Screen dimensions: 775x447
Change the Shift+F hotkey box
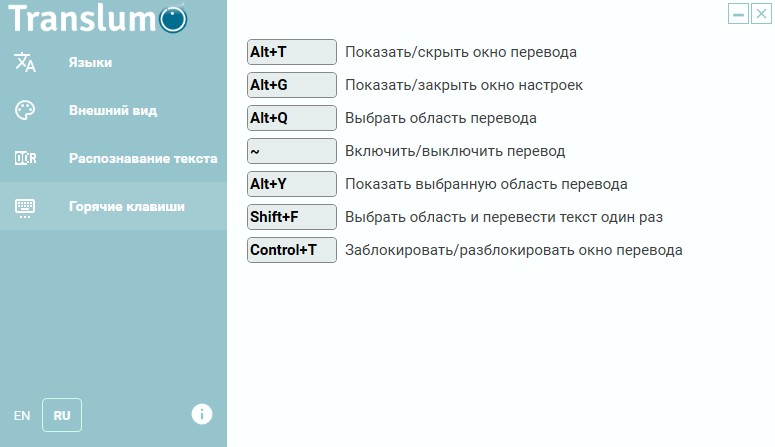point(292,217)
